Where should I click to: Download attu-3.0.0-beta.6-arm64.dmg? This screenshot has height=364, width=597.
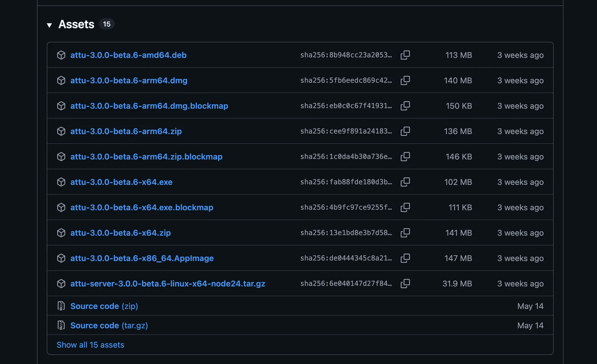(x=129, y=81)
